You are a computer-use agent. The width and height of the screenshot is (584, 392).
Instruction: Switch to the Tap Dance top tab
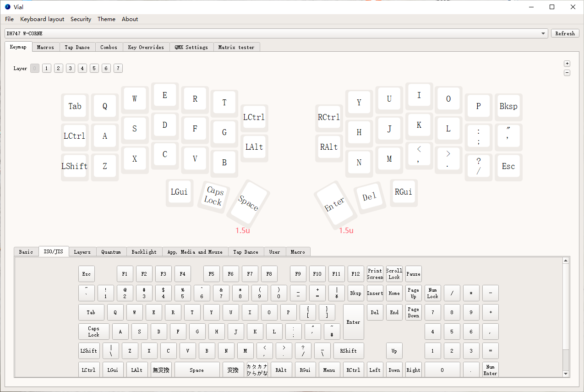coord(77,47)
